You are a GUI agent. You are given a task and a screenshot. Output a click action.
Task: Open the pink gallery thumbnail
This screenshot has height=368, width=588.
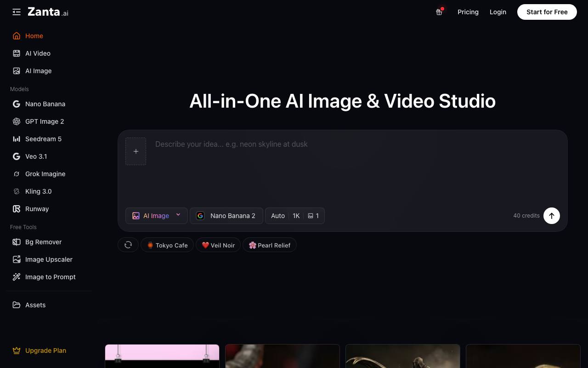pyautogui.click(x=162, y=356)
